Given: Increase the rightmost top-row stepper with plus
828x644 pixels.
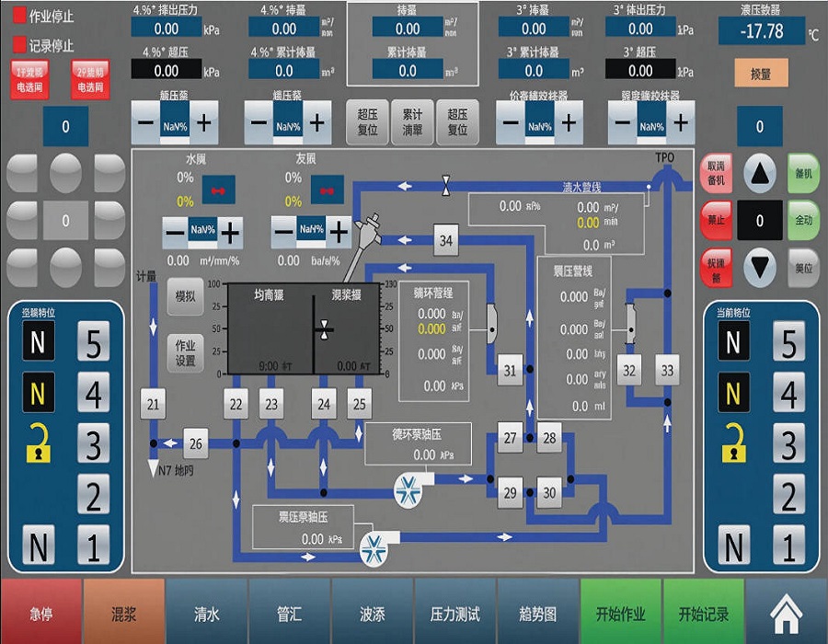Looking at the screenshot, I should coord(681,122).
